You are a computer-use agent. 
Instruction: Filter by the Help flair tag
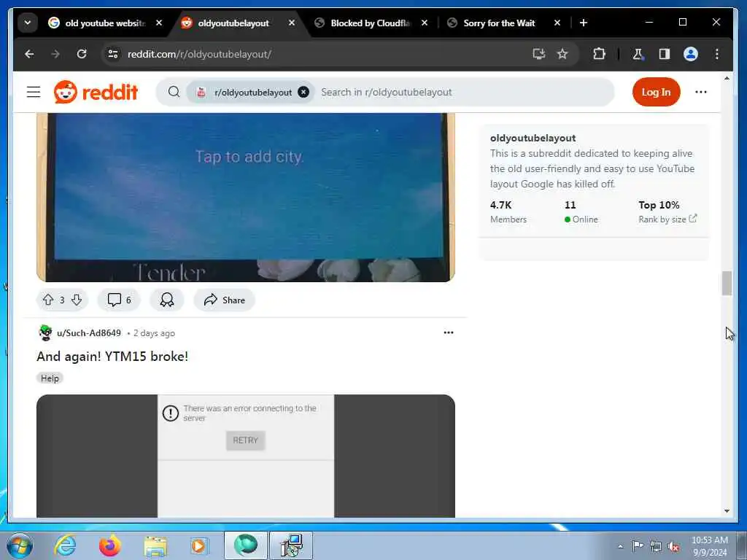click(x=50, y=378)
